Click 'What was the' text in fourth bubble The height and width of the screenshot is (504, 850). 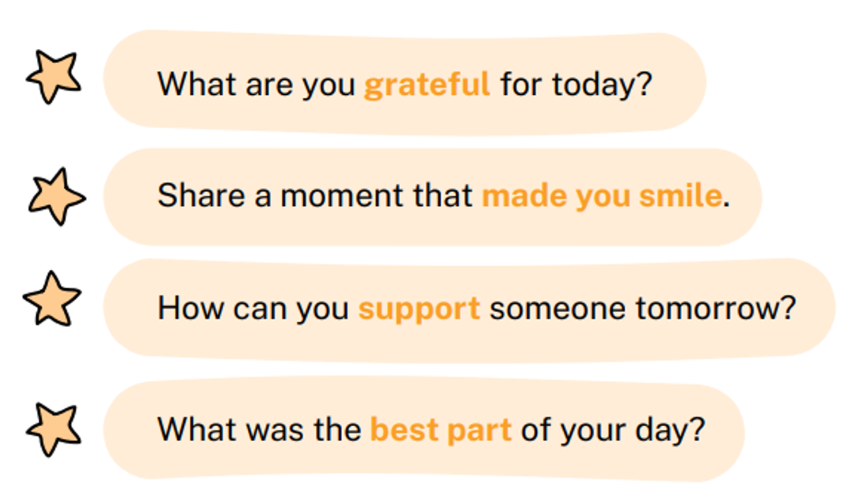click(x=259, y=430)
